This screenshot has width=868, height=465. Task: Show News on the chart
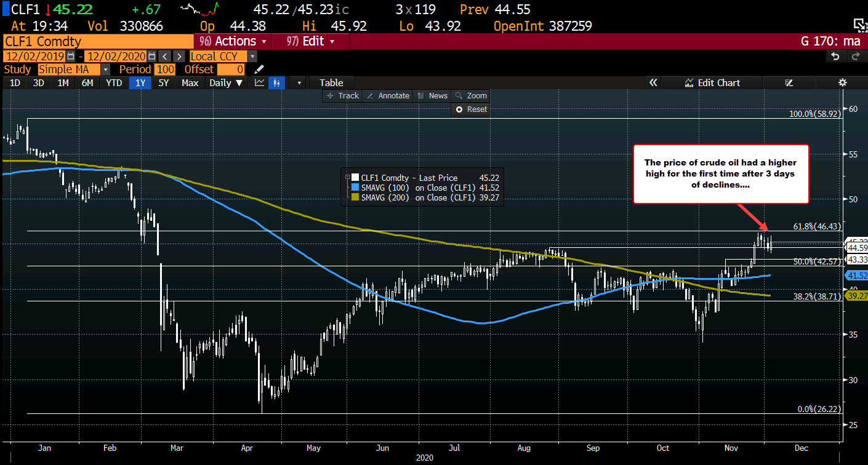pyautogui.click(x=432, y=95)
